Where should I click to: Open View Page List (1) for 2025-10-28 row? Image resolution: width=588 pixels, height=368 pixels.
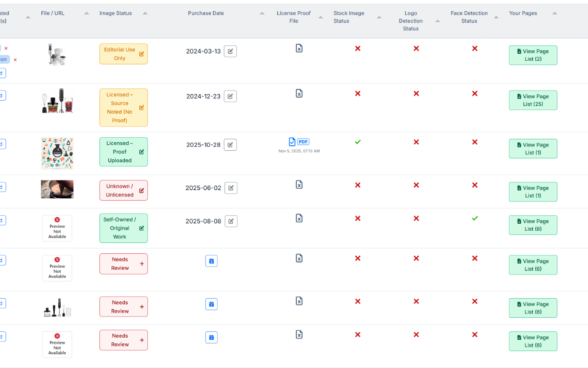[x=533, y=149]
